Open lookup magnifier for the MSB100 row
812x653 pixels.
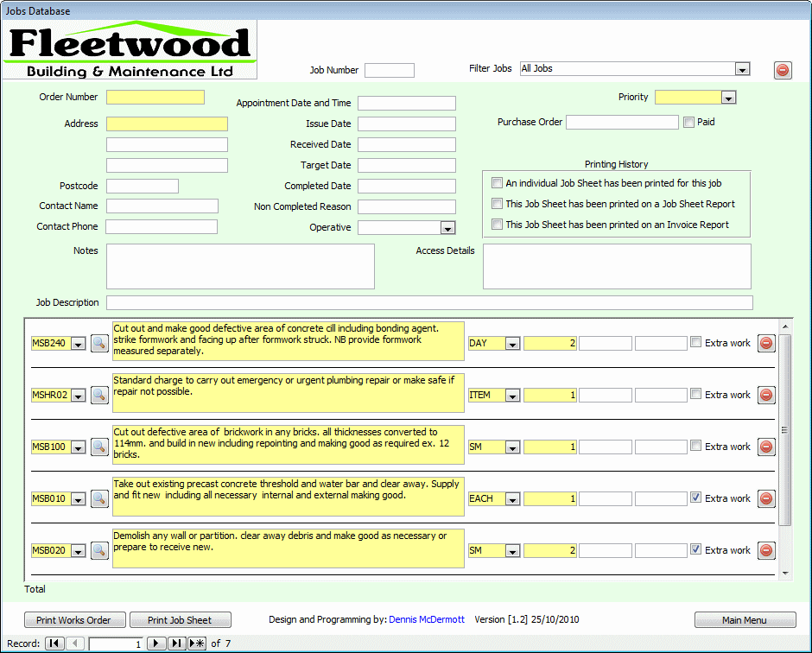point(99,447)
